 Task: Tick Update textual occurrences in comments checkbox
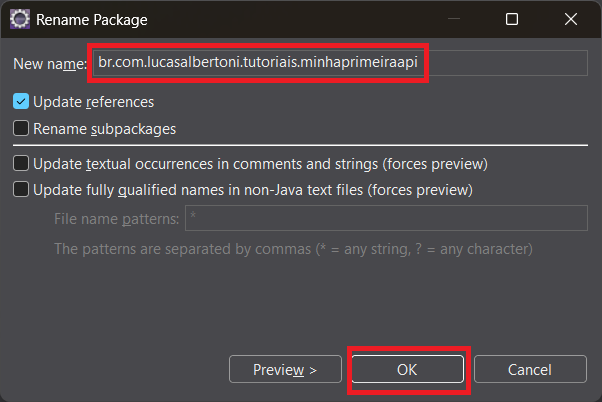(x=21, y=163)
